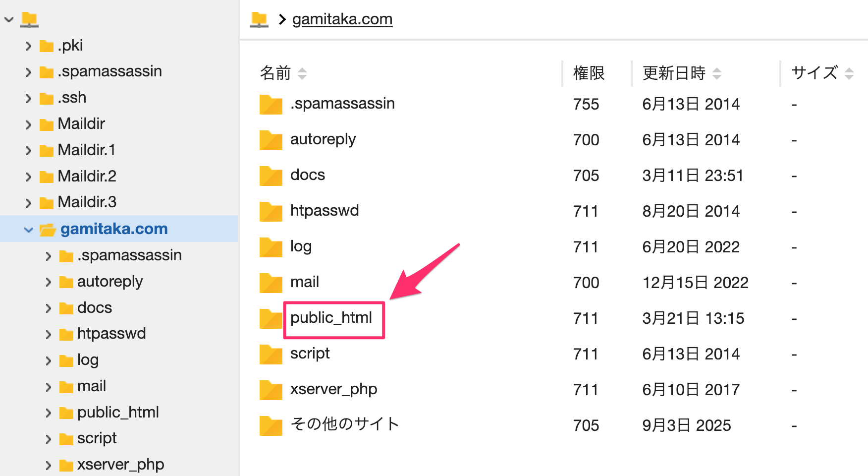This screenshot has height=476, width=868.
Task: Click the root server folder icon in breadcrumb
Action: [x=259, y=19]
